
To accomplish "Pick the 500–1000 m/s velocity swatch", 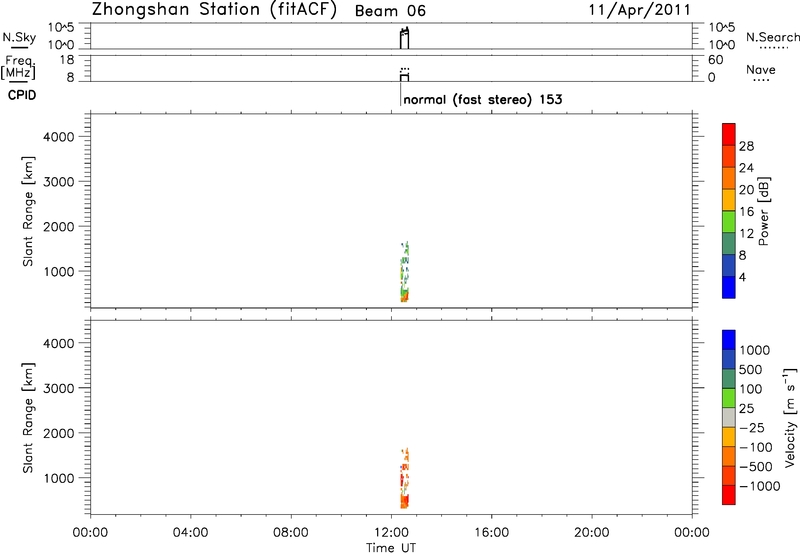I will [729, 359].
